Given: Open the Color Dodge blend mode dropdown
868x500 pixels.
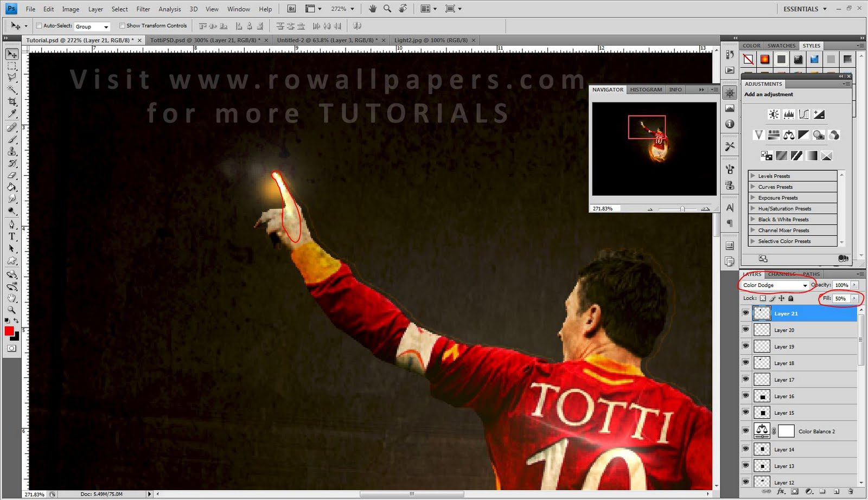Looking at the screenshot, I should pyautogui.click(x=775, y=285).
